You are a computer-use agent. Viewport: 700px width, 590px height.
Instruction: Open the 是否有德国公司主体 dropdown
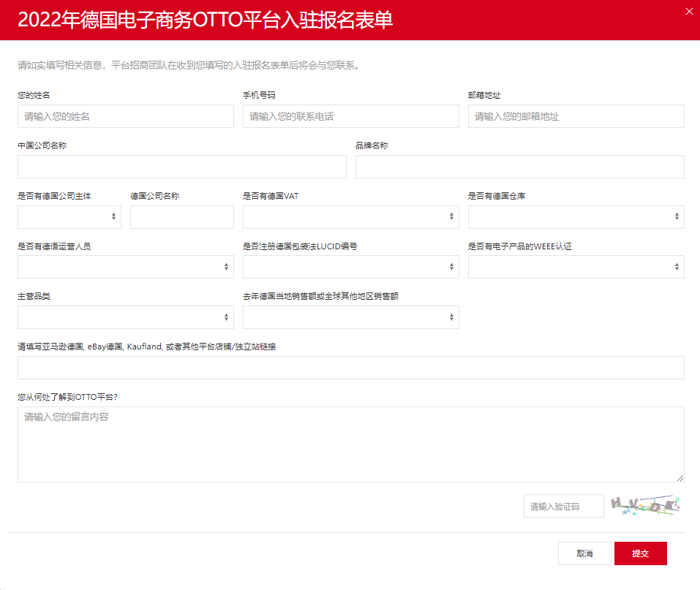[69, 216]
